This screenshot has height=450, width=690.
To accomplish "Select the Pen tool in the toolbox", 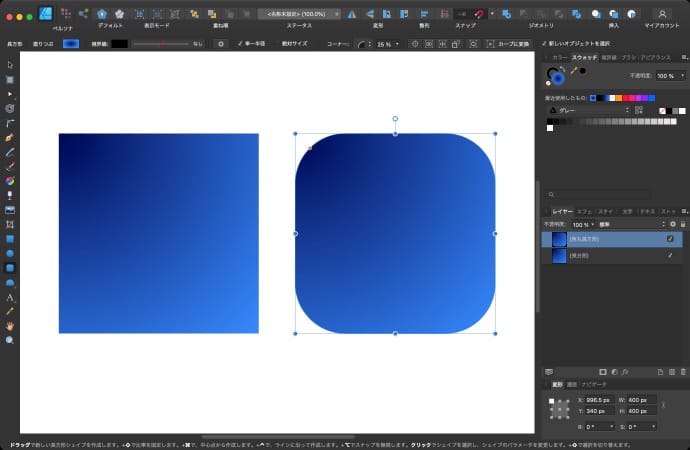I will click(10, 136).
